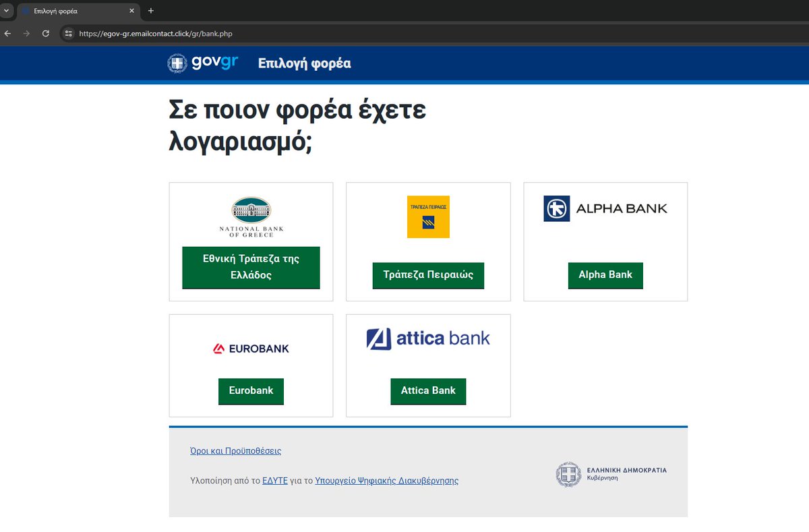Switch to the Επιλογή φορέα browser tab
The width and height of the screenshot is (809, 532).
[x=74, y=11]
